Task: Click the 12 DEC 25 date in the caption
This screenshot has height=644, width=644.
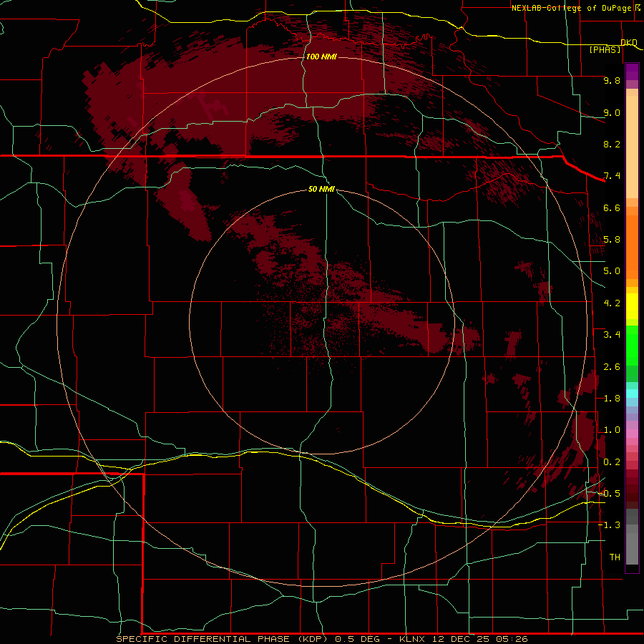Action: pyautogui.click(x=460, y=639)
